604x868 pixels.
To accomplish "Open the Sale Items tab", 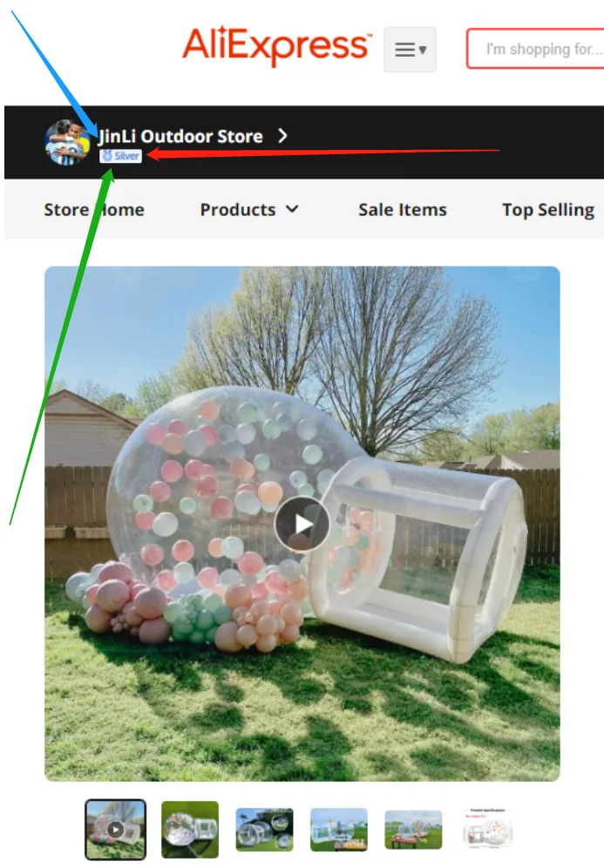I will (403, 210).
